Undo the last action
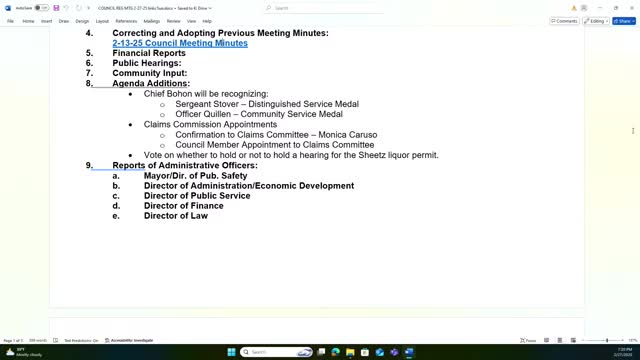Screen dimensions: 640x360 pyautogui.click(x=67, y=8)
